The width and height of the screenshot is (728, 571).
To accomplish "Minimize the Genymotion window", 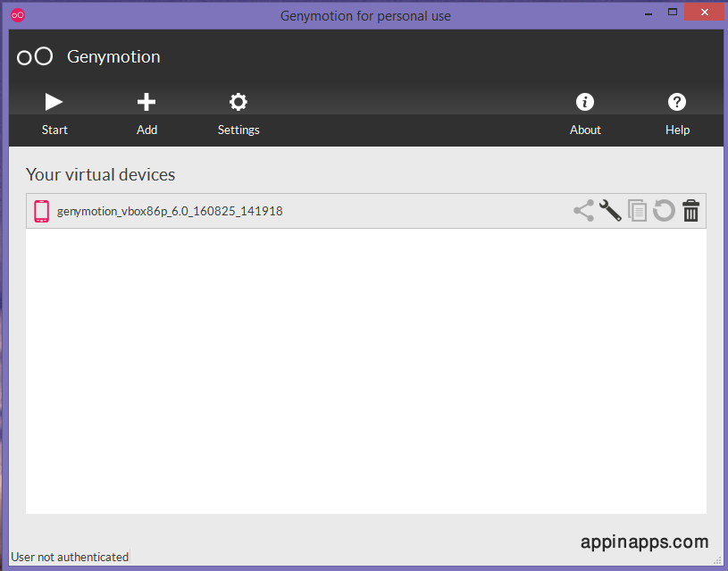I will [x=649, y=14].
